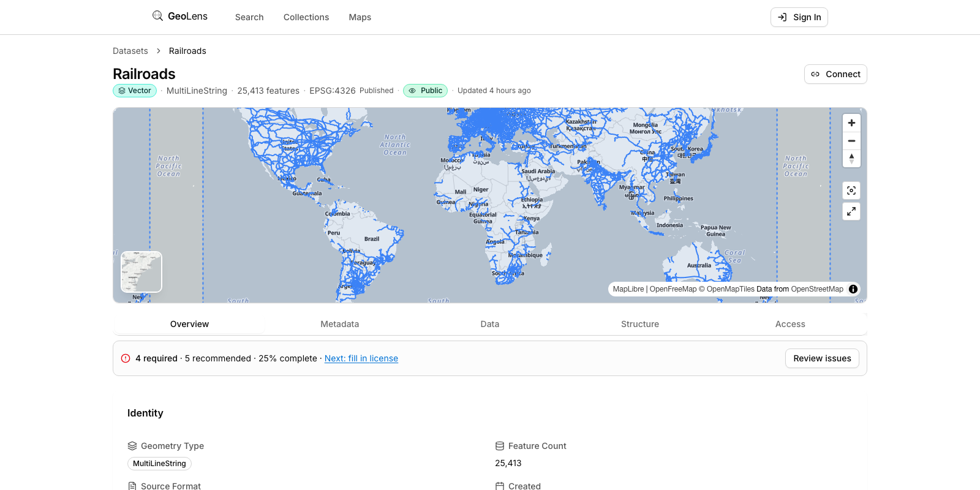980x490 pixels.
Task: Click the '25% complete' text
Action: 288,358
